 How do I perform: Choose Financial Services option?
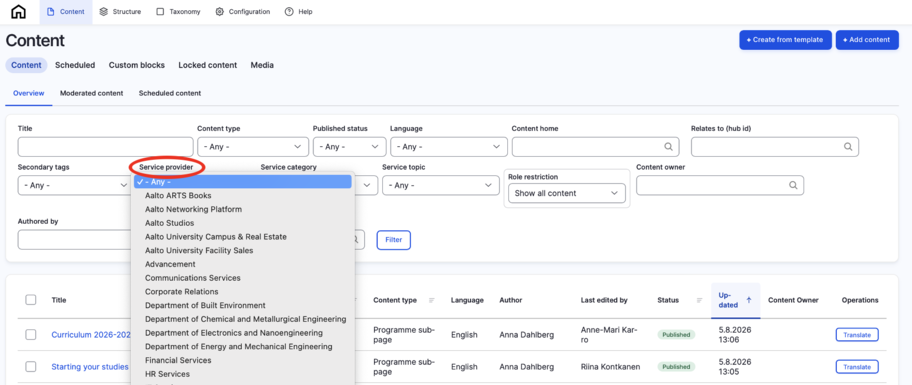click(178, 360)
